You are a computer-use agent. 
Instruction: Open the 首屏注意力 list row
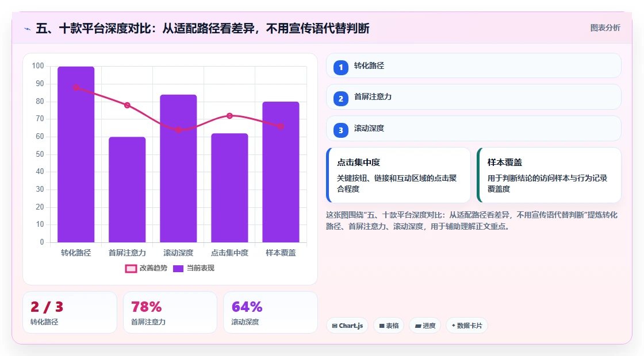tap(474, 97)
